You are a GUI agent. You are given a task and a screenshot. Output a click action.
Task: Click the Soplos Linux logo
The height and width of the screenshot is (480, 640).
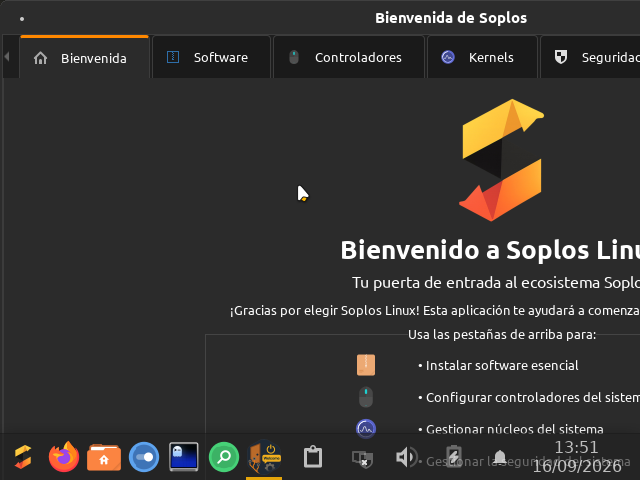coord(502,160)
